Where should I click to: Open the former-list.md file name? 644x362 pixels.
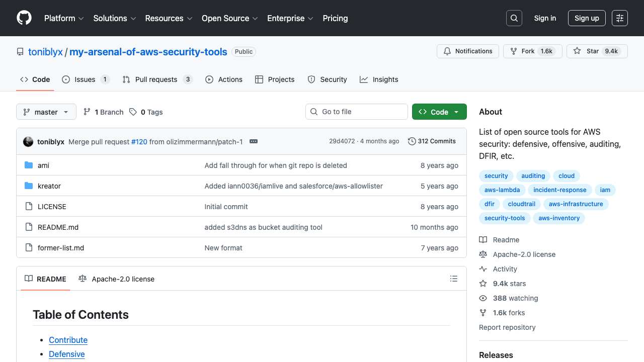[x=61, y=248]
